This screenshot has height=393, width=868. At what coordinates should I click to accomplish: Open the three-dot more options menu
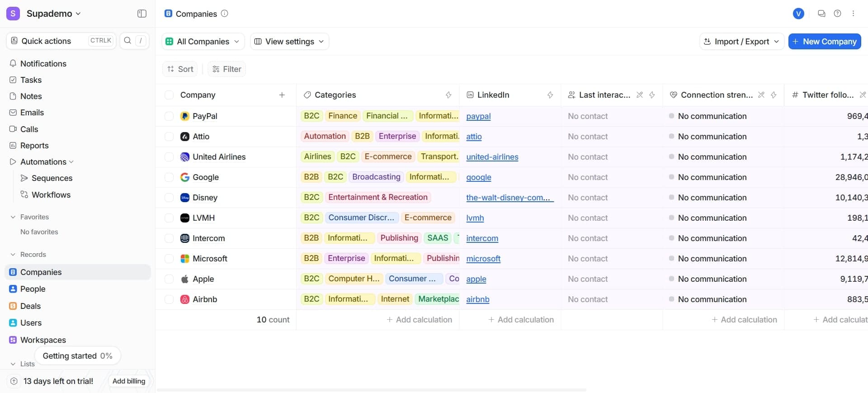(853, 14)
